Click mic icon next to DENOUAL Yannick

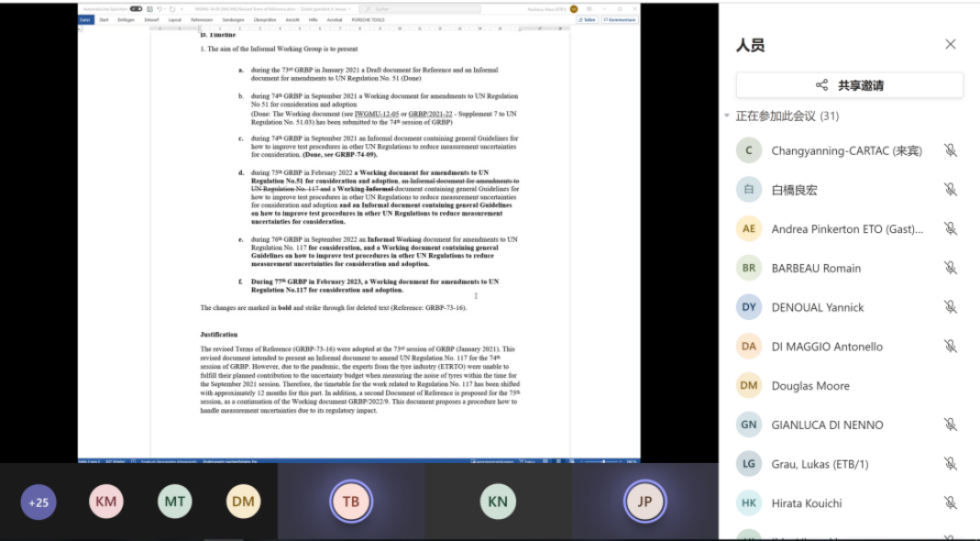(x=950, y=307)
